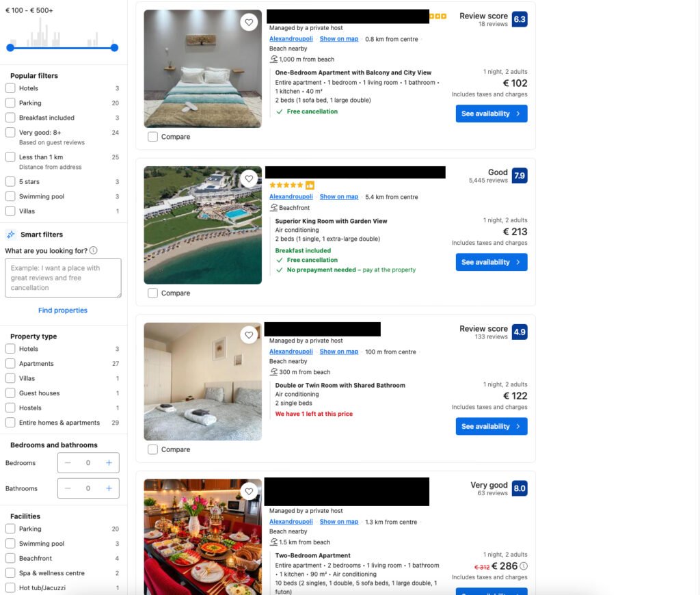Increase Bedrooms count with plus button
Image resolution: width=700 pixels, height=595 pixels.
point(109,463)
